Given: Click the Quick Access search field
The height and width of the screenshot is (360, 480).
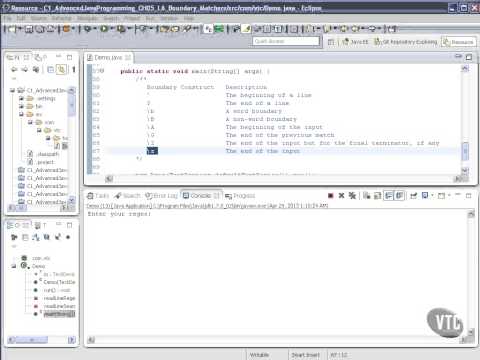Looking at the screenshot, I should pos(286,41).
